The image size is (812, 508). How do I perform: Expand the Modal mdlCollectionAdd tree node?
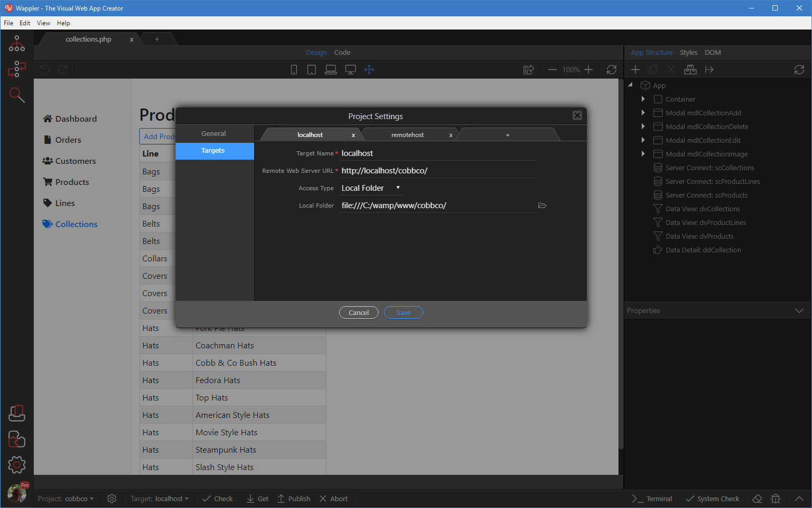tap(643, 113)
